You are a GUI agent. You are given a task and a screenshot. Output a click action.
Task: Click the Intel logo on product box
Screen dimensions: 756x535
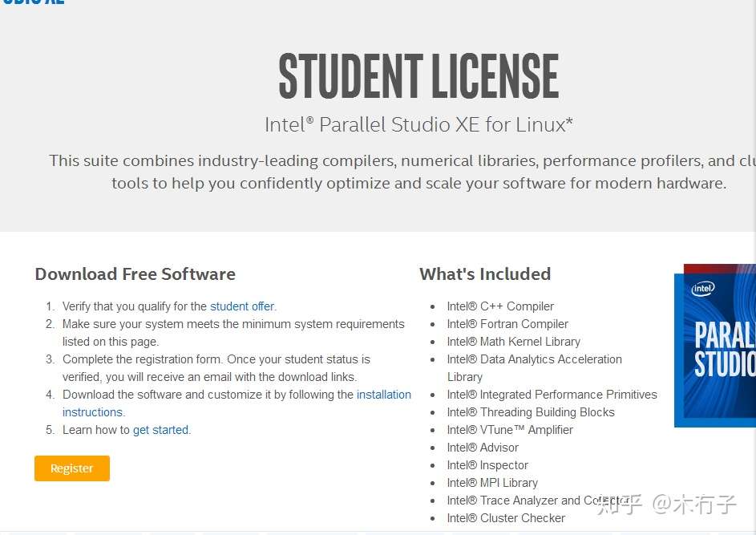703,289
